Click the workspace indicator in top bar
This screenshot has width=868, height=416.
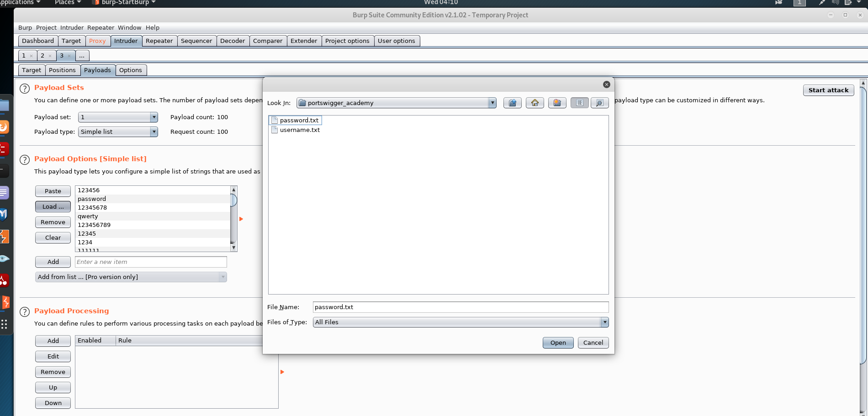pos(799,2)
